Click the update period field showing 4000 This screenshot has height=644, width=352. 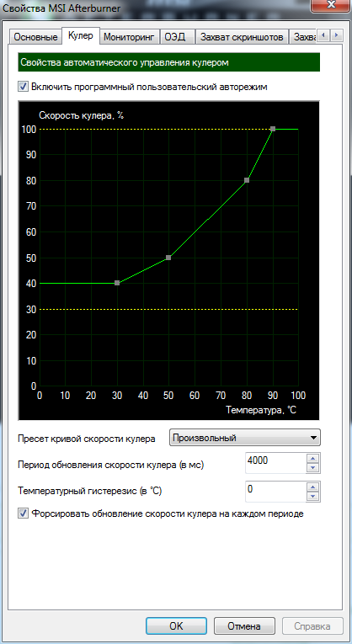coord(275,463)
